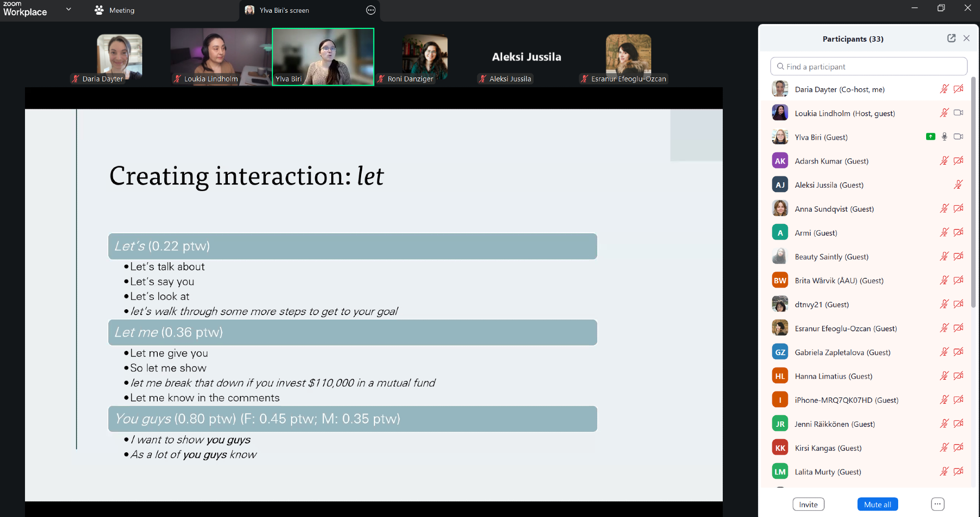The image size is (980, 517).
Task: Switch to the Meeting tab
Action: [122, 10]
